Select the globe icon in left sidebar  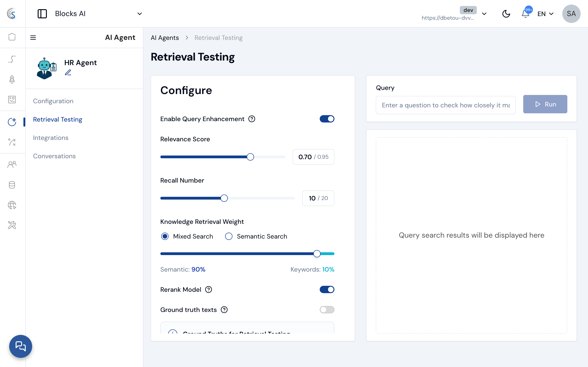(x=12, y=205)
